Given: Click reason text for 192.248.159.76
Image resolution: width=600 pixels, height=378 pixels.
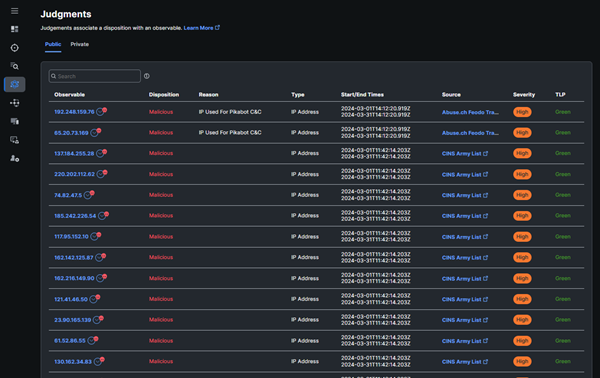Looking at the screenshot, I should [230, 112].
